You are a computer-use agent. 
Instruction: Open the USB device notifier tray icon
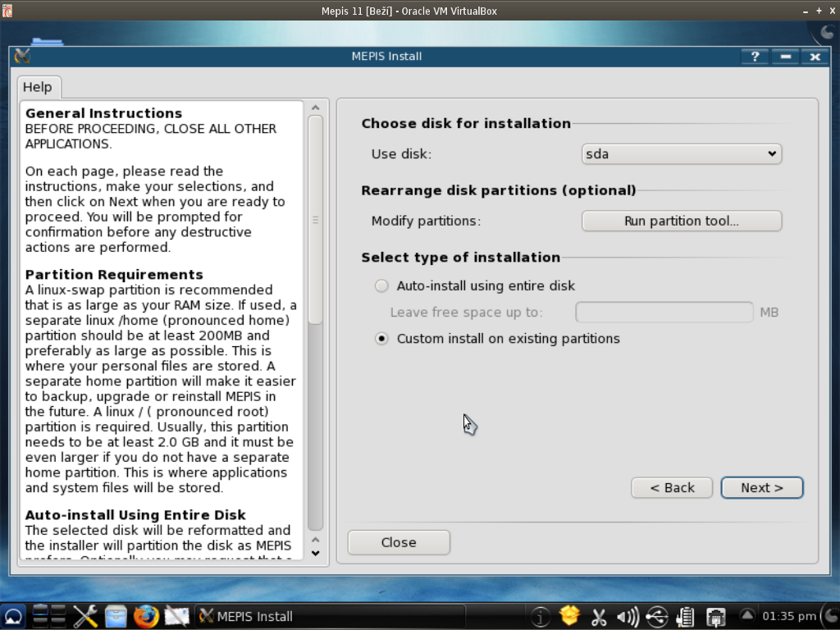tap(657, 617)
